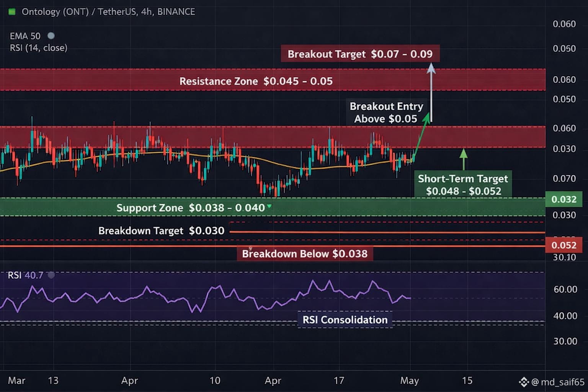The height and width of the screenshot is (392, 588).
Task: Click the 30.10 axis value
Action: tap(564, 257)
